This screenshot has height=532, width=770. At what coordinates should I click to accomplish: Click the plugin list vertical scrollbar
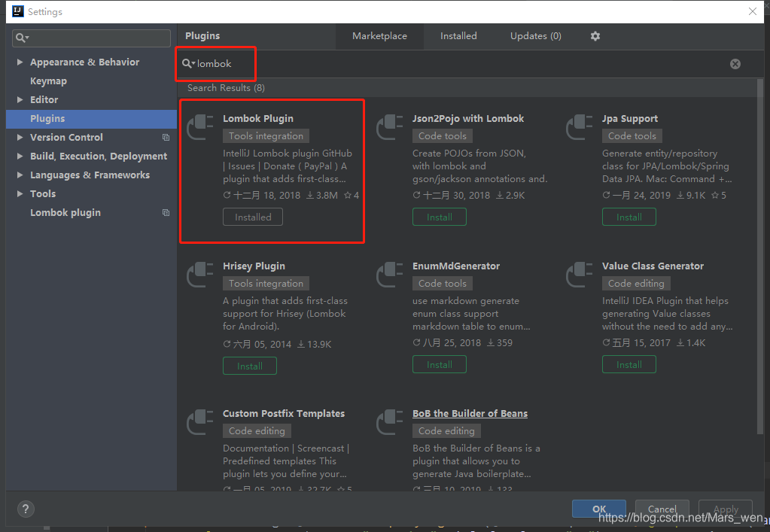click(760, 255)
